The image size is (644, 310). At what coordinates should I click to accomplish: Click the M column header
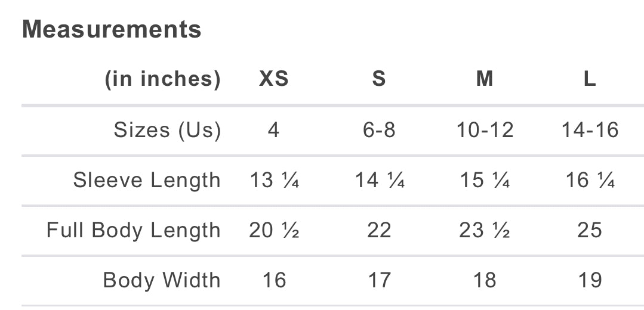485,79
